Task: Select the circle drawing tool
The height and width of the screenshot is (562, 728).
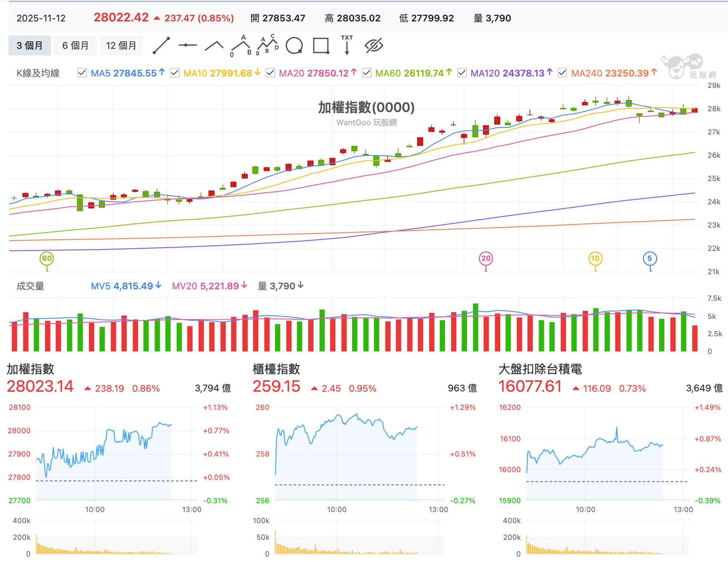Action: click(x=294, y=45)
